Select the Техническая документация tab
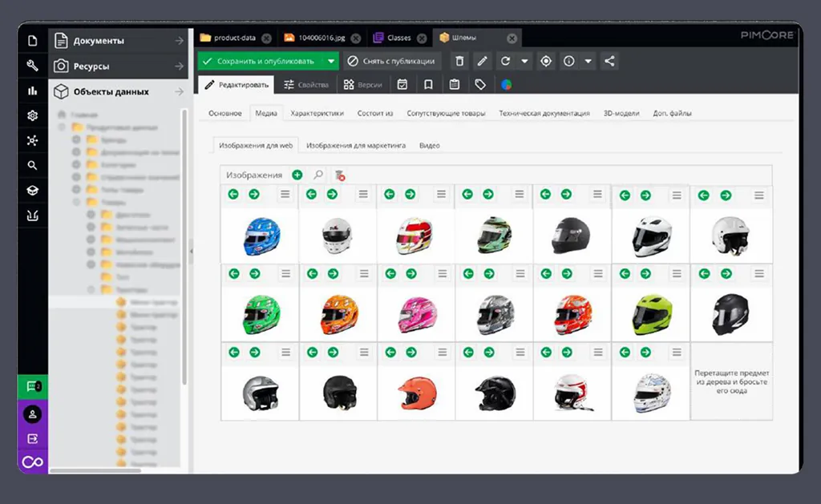 click(x=544, y=113)
